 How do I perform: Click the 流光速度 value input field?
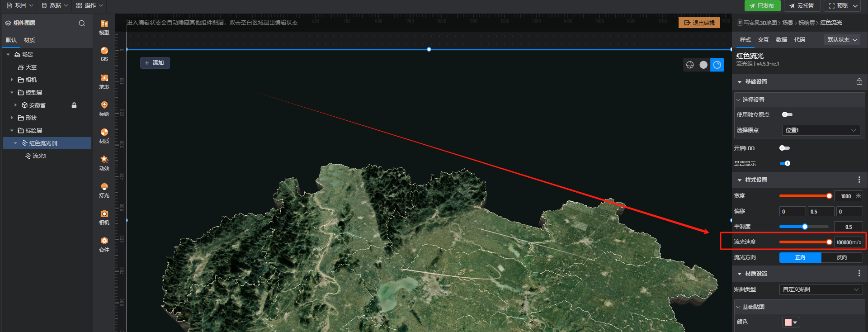tap(848, 242)
